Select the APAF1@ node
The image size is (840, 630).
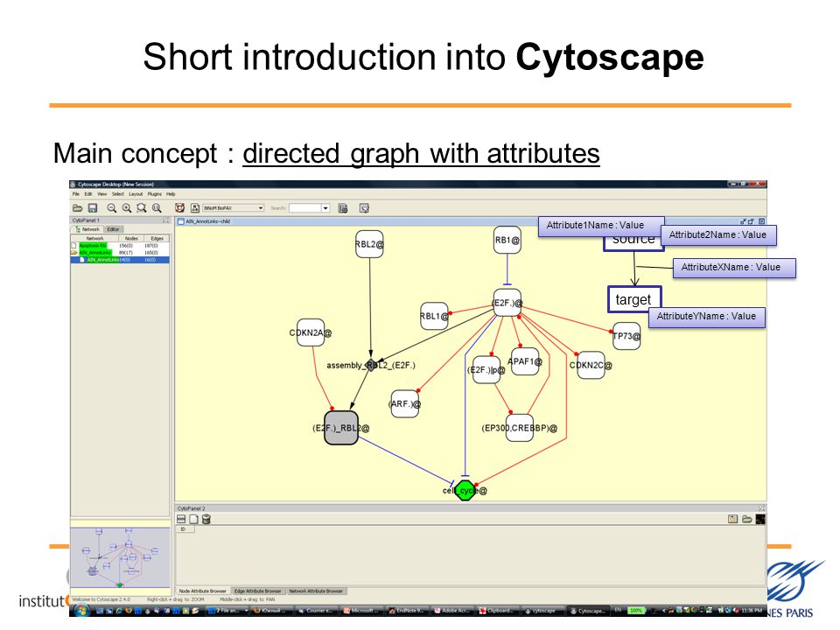525,361
